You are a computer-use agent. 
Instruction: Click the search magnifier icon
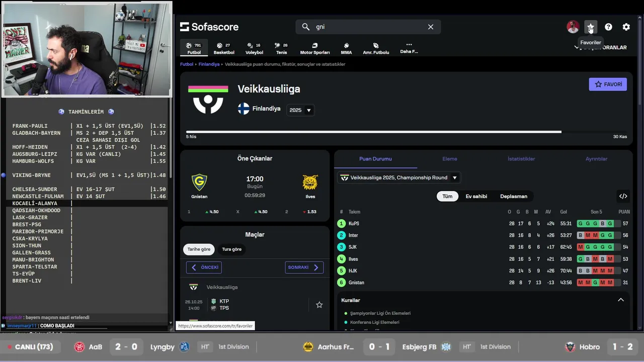(x=305, y=27)
